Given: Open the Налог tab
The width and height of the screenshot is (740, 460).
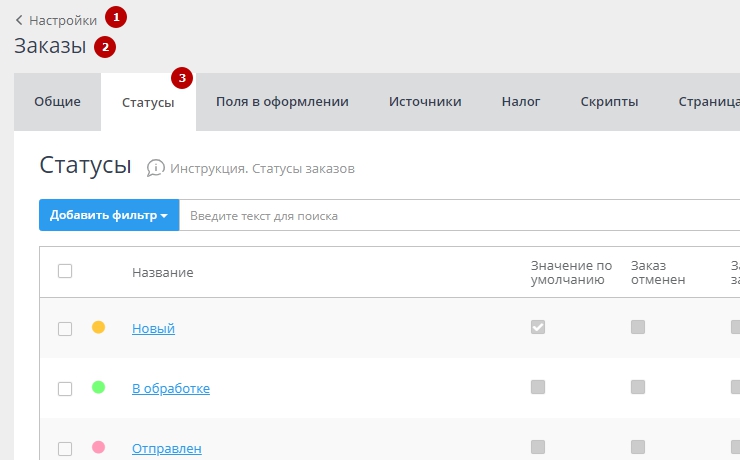Looking at the screenshot, I should tap(520, 102).
